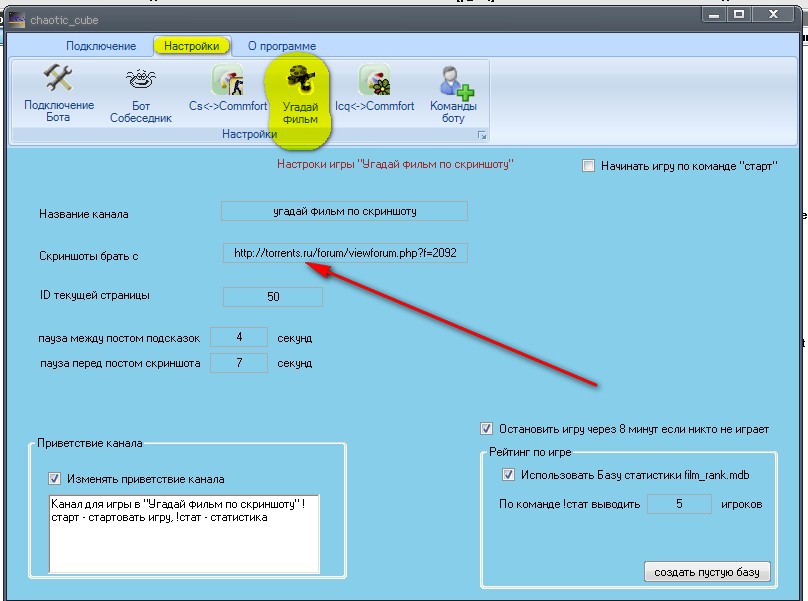Click the Команды боту icon
The image size is (808, 601).
tap(453, 93)
